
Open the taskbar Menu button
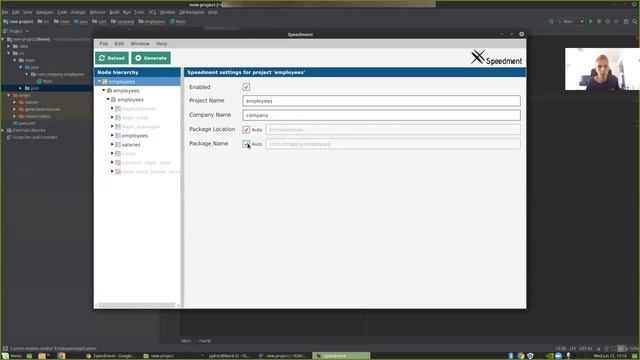(x=12, y=356)
